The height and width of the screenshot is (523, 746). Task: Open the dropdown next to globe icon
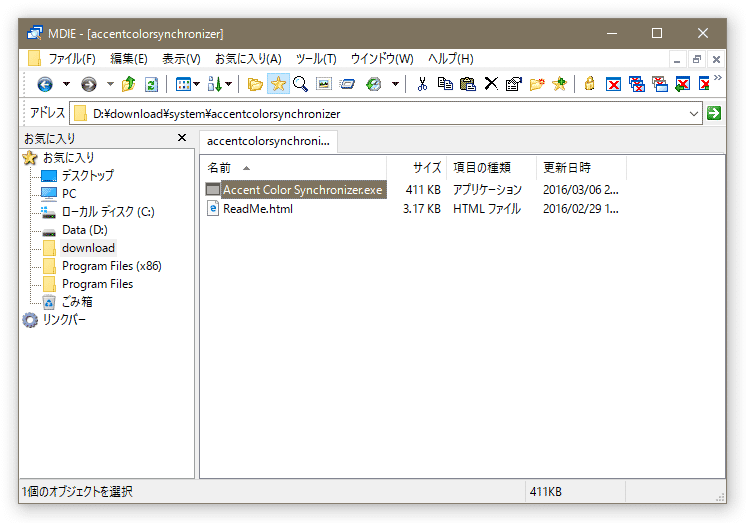point(395,84)
